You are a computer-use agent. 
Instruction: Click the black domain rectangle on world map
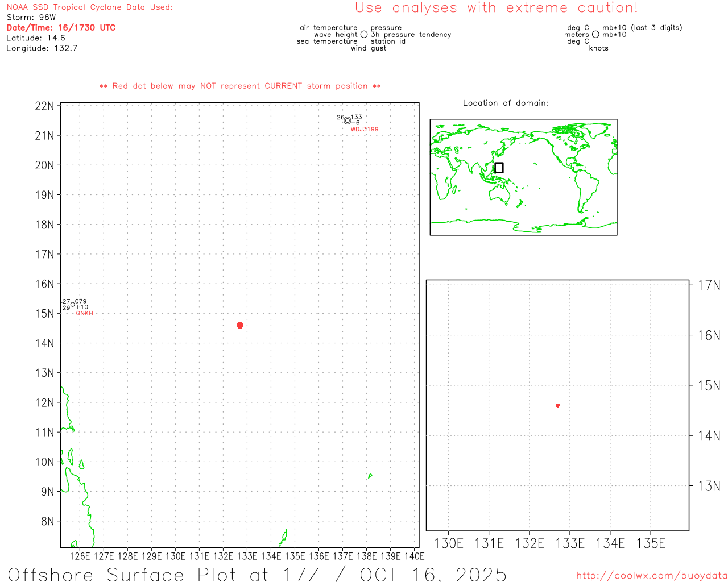click(x=499, y=168)
